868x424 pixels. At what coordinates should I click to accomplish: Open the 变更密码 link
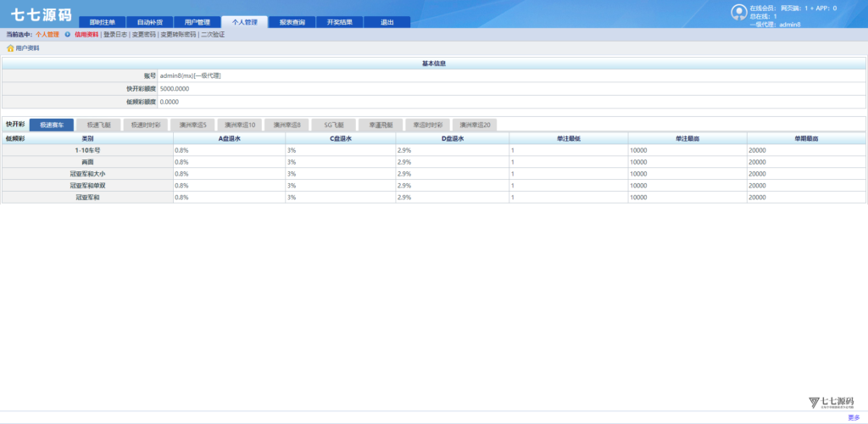click(143, 35)
